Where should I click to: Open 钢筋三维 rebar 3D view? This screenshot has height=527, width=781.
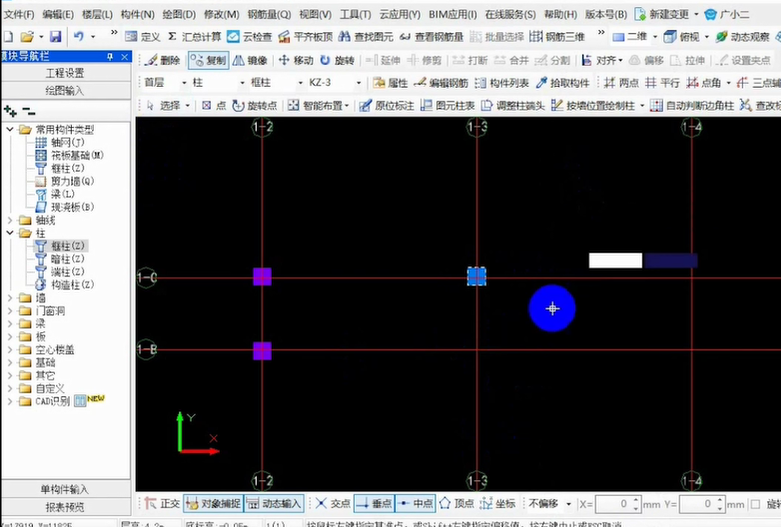(x=557, y=36)
